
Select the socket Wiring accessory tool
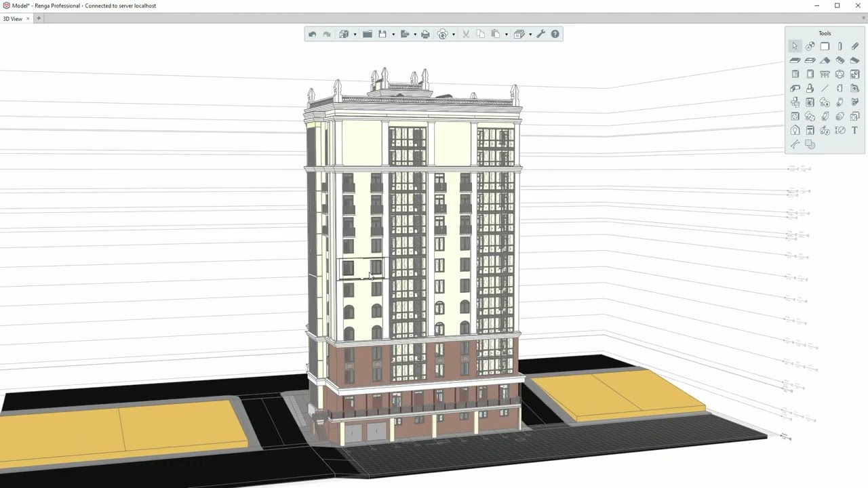pyautogui.click(x=854, y=116)
